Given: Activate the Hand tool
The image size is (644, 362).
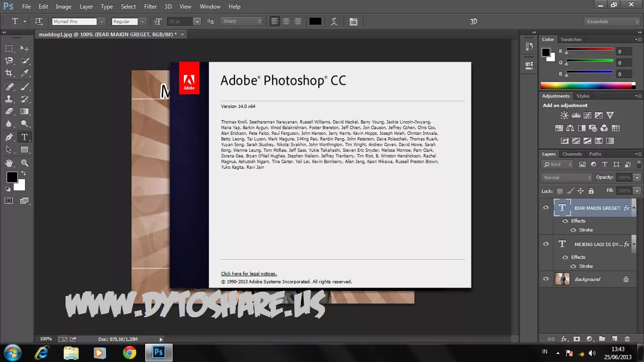Looking at the screenshot, I should (x=9, y=163).
